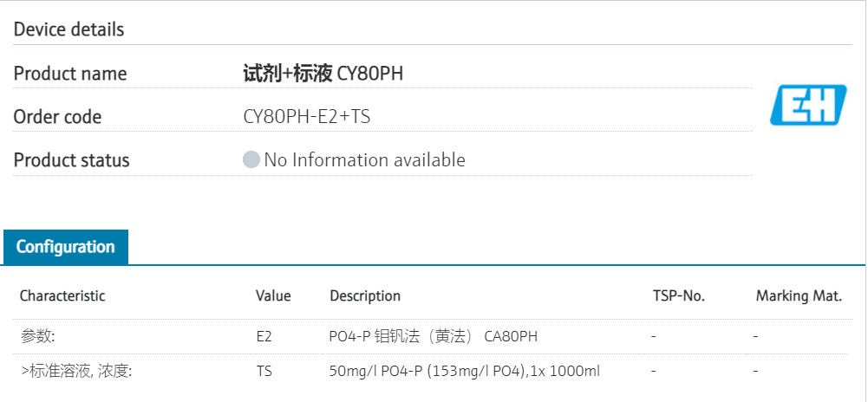
Task: Click the Description column header
Action: pyautogui.click(x=365, y=295)
